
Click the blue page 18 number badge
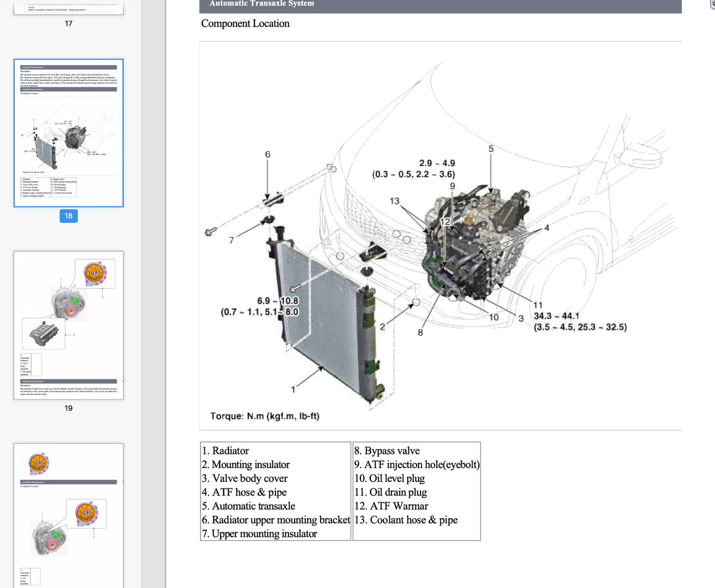click(68, 216)
